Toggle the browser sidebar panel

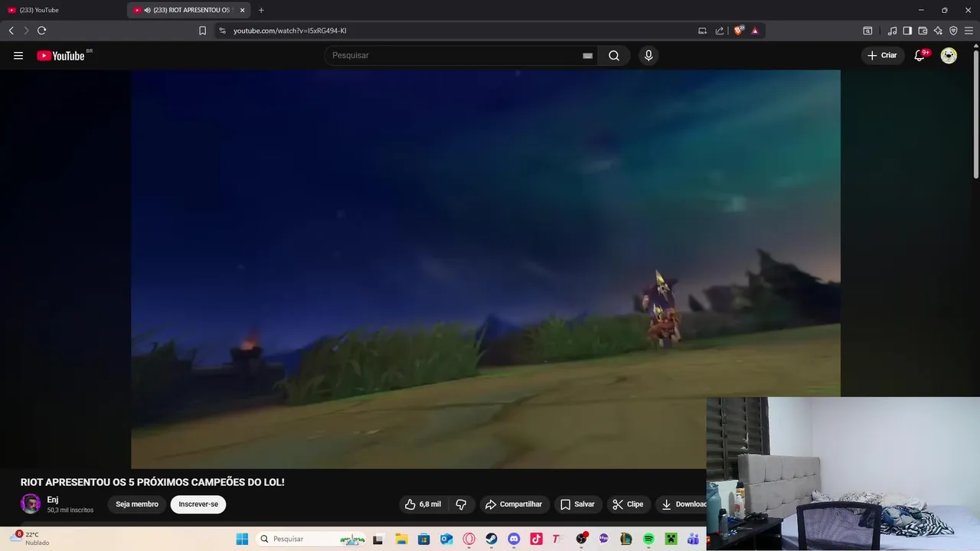coord(907,31)
